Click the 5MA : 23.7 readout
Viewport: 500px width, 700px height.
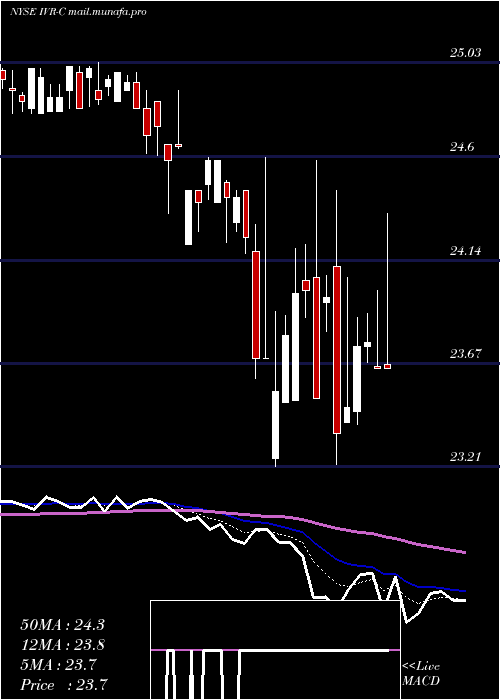58,665
